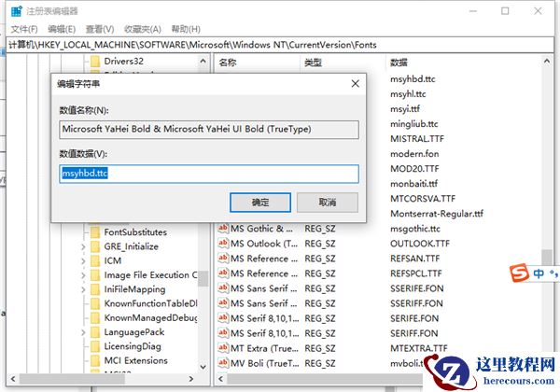The height and width of the screenshot is (392, 560).
Task: Select the monbaiti.ttf data cell
Action: click(413, 184)
